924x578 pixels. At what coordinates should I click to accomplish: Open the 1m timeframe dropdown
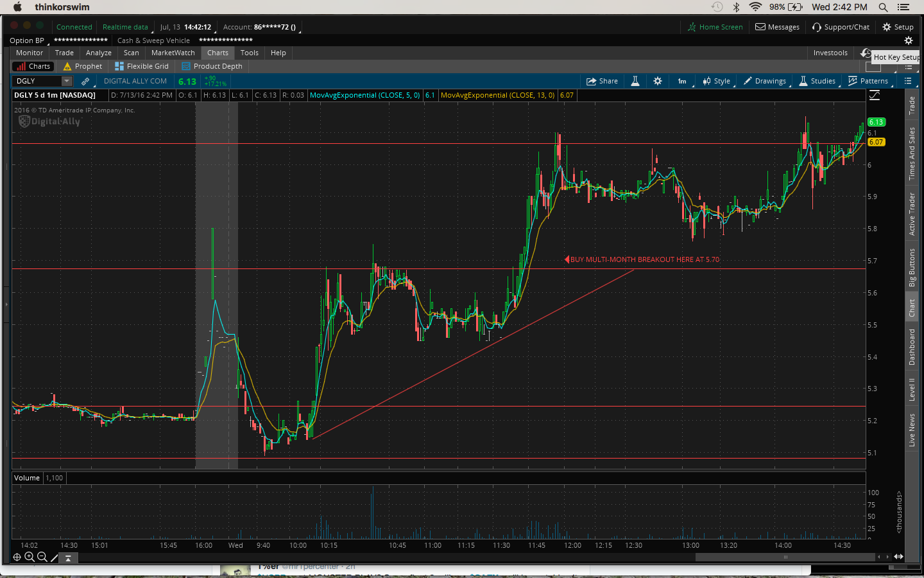(683, 81)
